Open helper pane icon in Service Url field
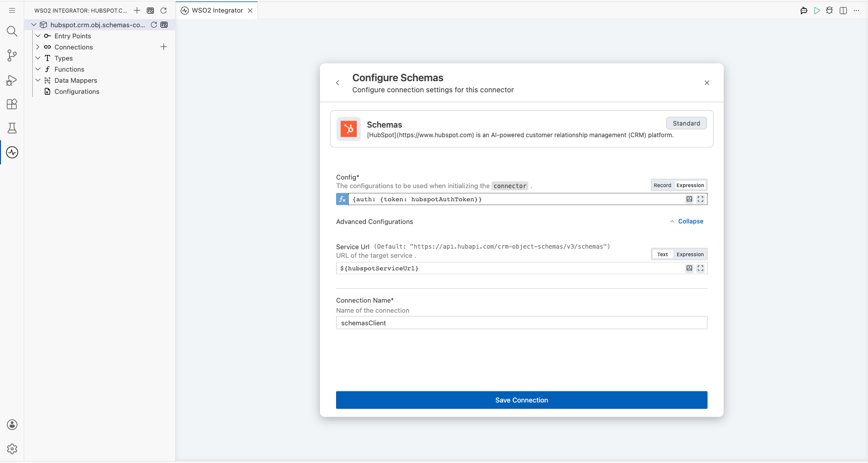868x463 pixels. coord(689,268)
